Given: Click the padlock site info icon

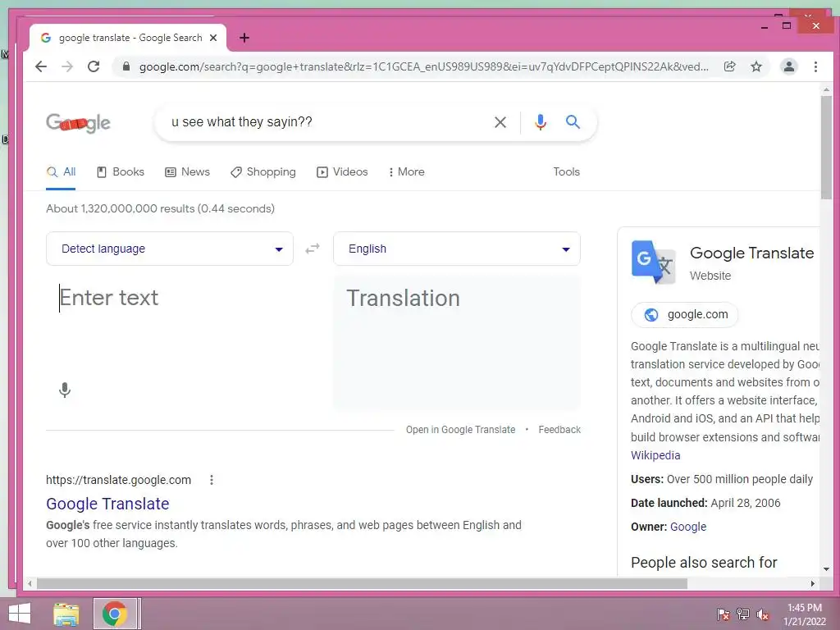Looking at the screenshot, I should coord(126,66).
